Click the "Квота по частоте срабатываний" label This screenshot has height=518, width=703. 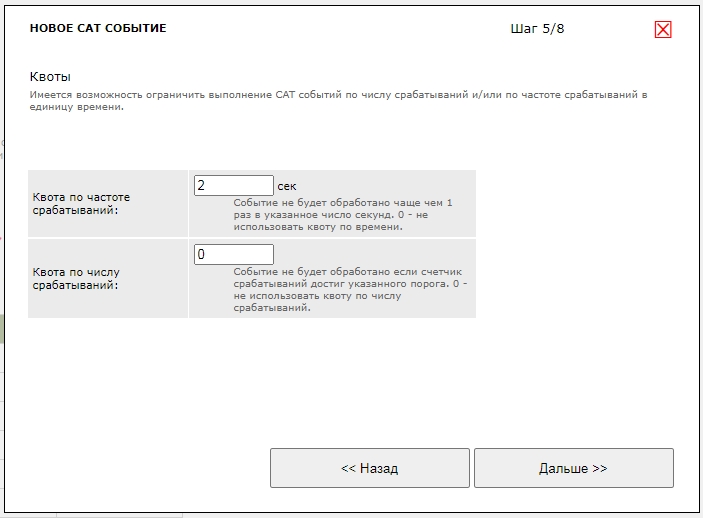pyautogui.click(x=81, y=203)
